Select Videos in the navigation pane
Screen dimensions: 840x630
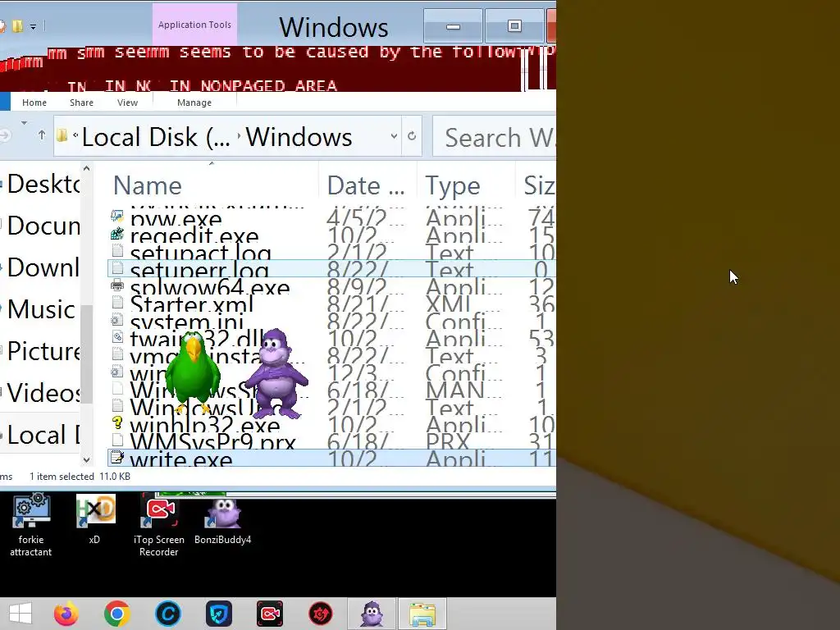pyautogui.click(x=43, y=393)
